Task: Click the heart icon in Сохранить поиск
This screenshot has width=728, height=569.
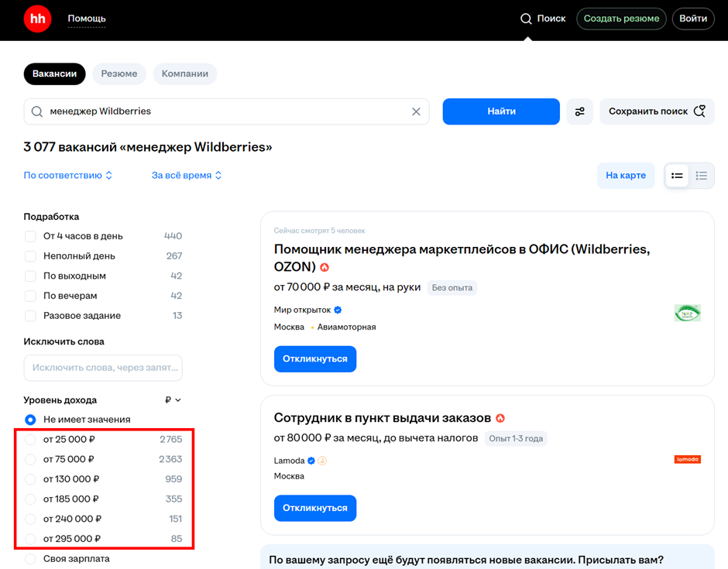Action: tap(699, 111)
